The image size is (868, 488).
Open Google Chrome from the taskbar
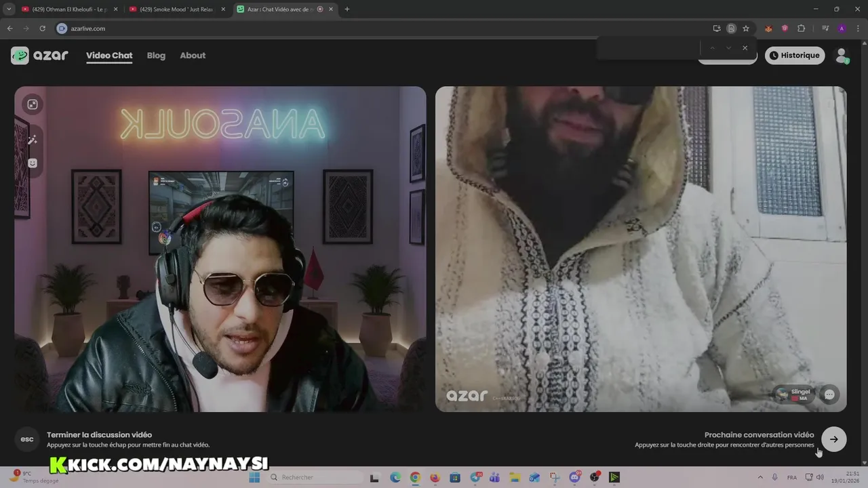[x=415, y=477]
